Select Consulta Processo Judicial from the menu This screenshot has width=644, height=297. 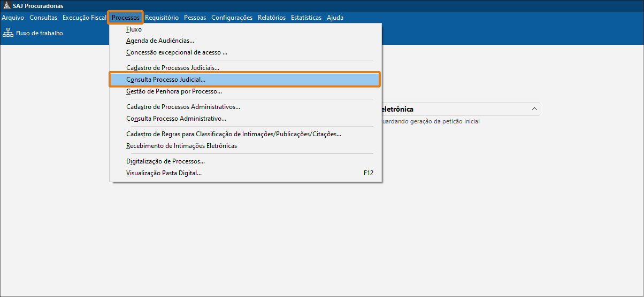(166, 80)
